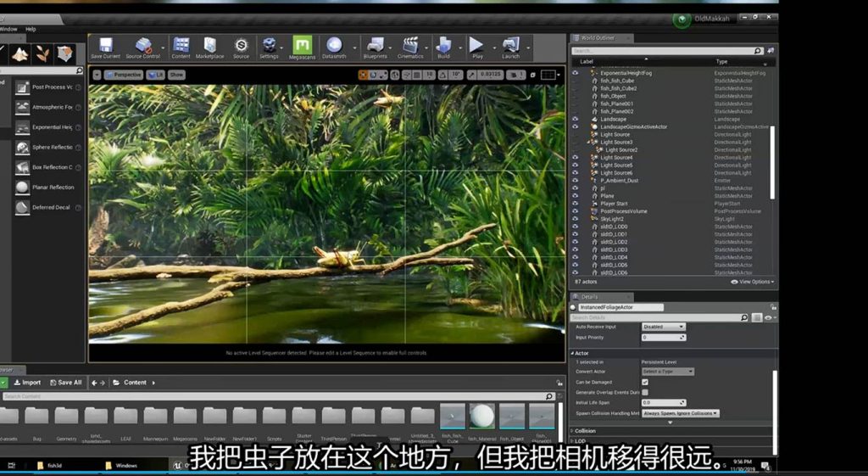The height and width of the screenshot is (476, 868).
Task: Open the Cinematics toolbar icon
Action: 410,46
